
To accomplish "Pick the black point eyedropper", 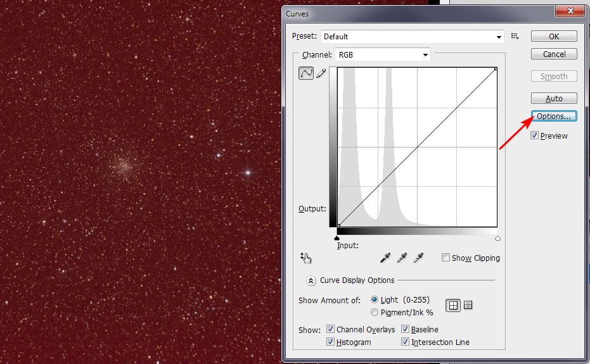I will 385,258.
